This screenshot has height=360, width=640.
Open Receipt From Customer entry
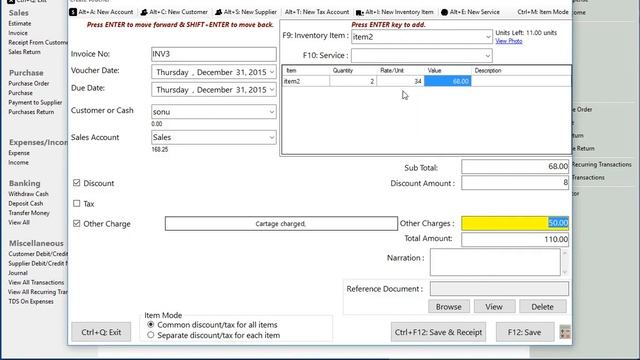click(38, 42)
